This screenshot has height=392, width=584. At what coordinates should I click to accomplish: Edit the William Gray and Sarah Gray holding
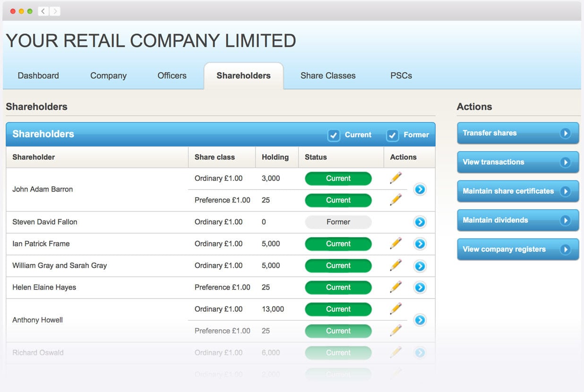pyautogui.click(x=396, y=265)
